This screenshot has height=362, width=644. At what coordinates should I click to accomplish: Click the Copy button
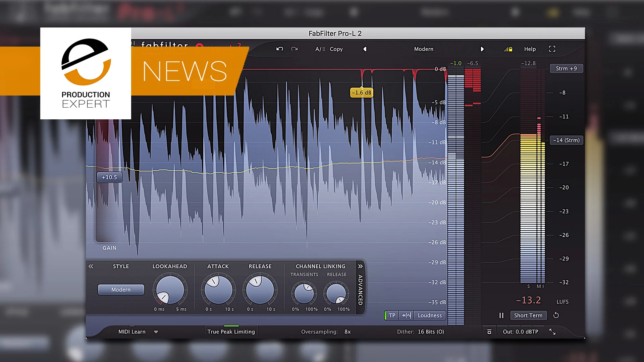tap(336, 49)
